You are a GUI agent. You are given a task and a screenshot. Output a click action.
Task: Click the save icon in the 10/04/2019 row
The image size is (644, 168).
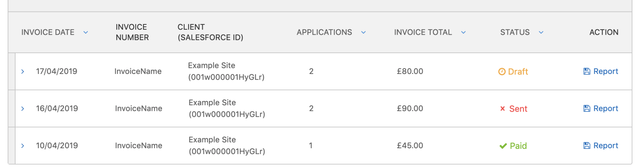click(x=587, y=146)
